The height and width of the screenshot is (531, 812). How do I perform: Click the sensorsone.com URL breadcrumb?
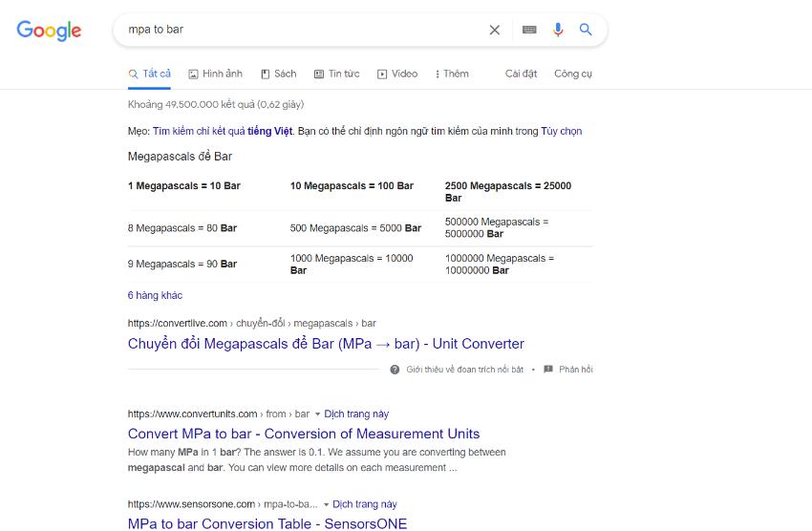[x=223, y=504]
